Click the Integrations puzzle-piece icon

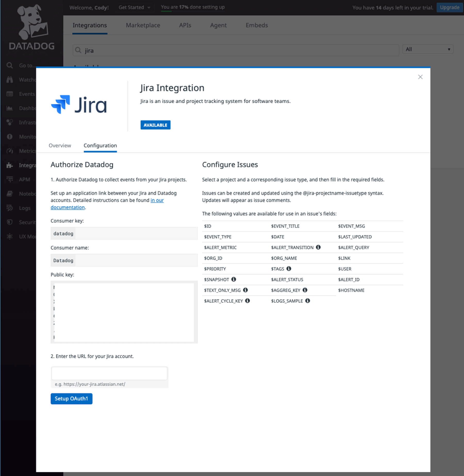pos(10,165)
